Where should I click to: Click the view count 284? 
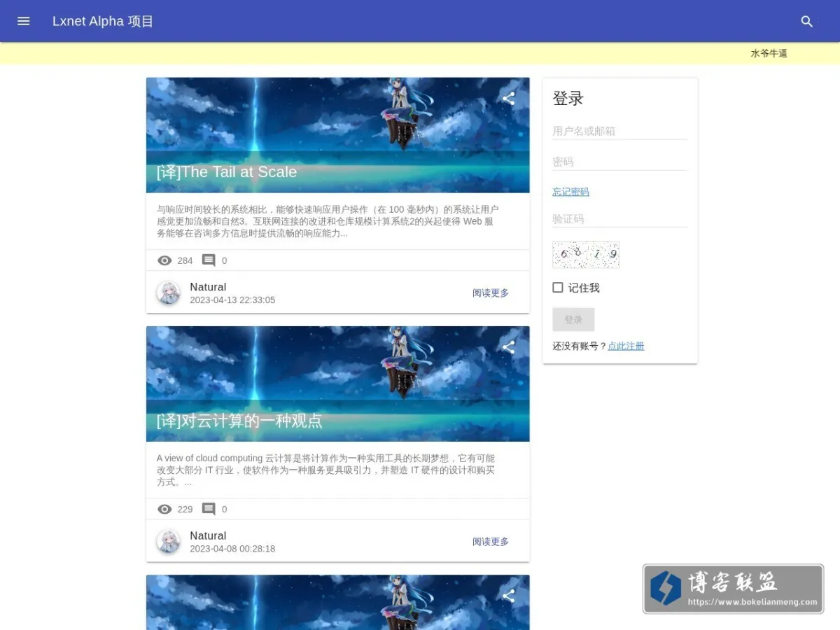click(185, 260)
